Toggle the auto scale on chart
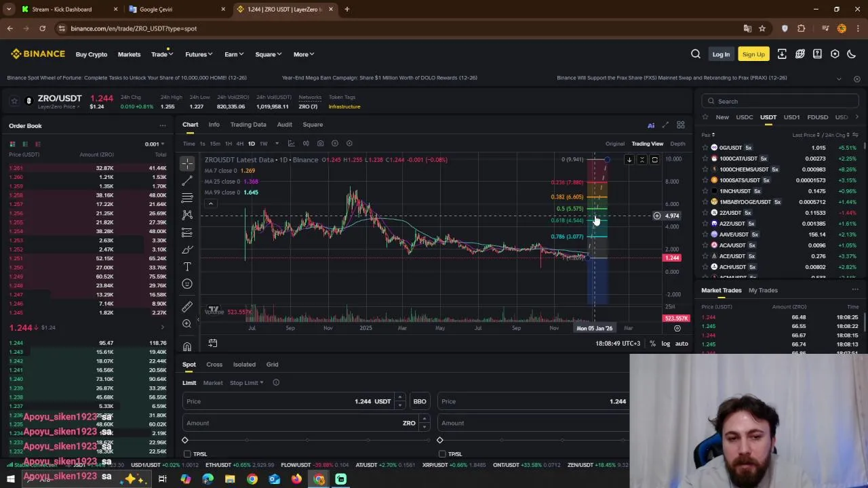 click(x=682, y=344)
